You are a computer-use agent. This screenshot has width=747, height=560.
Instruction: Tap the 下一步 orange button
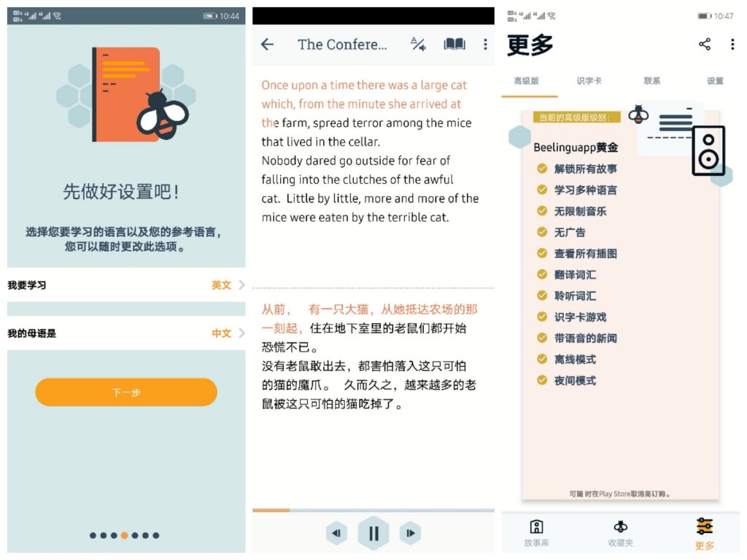126,392
